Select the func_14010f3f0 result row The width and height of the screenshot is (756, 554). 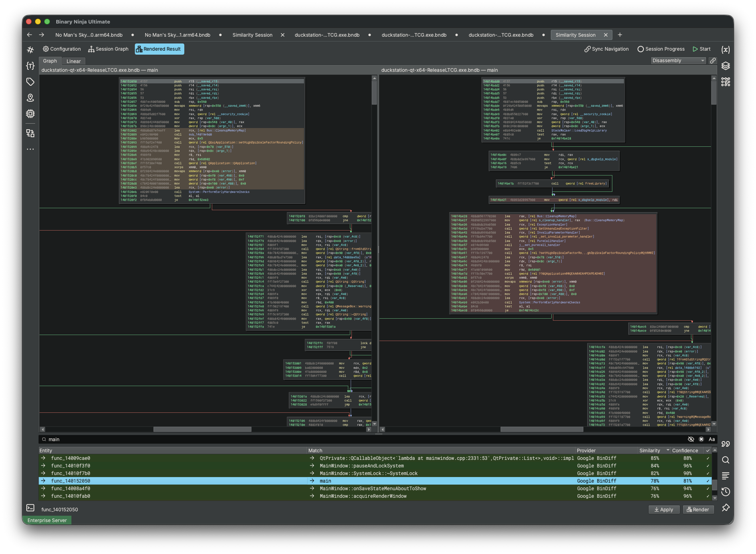[x=375, y=466]
